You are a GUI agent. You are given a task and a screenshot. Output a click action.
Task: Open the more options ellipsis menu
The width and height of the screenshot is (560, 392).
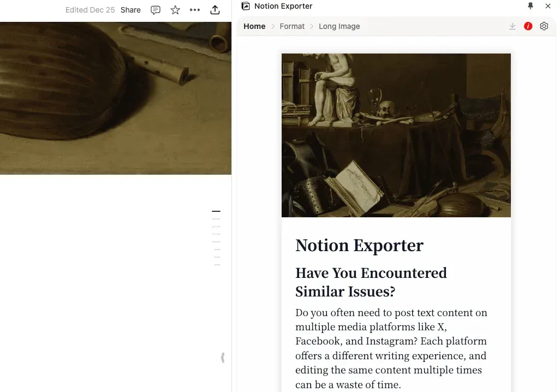(195, 9)
